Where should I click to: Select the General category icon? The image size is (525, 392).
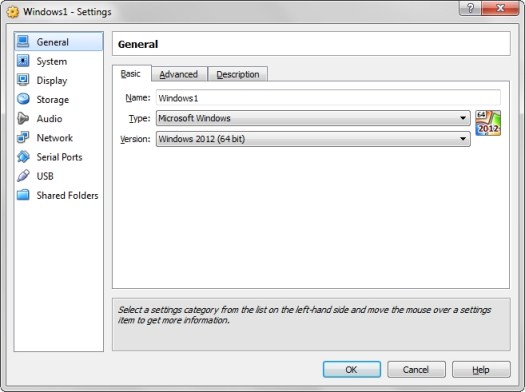click(23, 42)
